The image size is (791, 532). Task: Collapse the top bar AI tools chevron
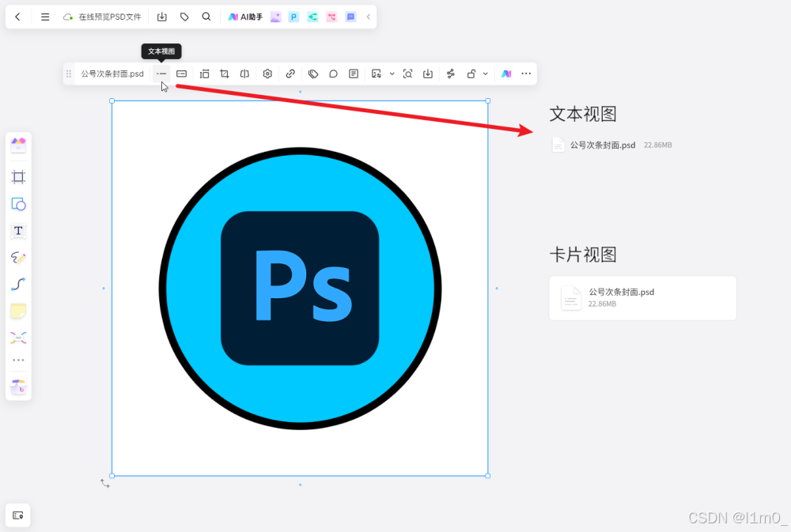[369, 17]
